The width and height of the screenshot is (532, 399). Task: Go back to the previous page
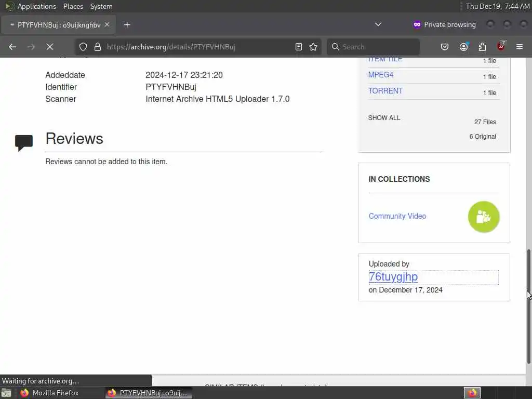[12, 47]
